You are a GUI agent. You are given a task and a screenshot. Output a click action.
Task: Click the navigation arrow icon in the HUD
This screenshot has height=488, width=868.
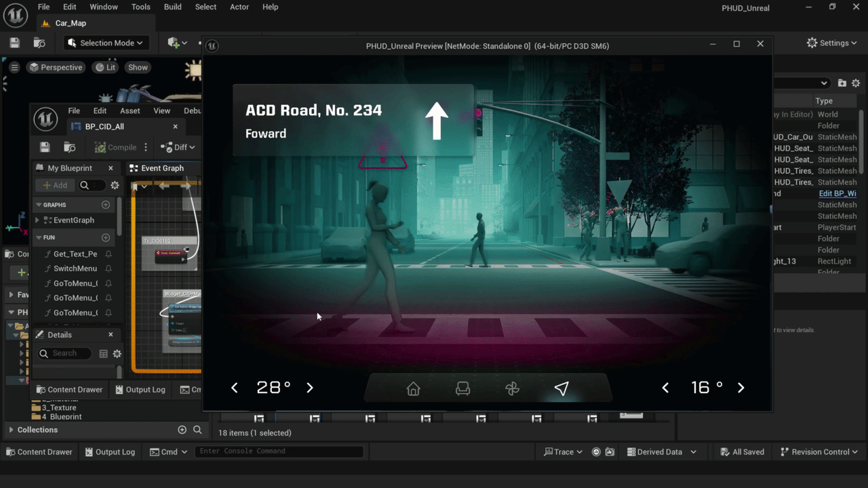(x=561, y=388)
